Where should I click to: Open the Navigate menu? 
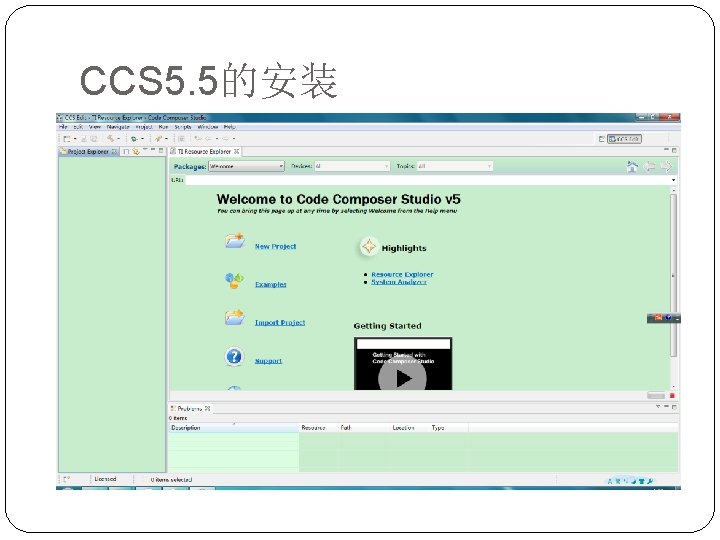pos(118,127)
